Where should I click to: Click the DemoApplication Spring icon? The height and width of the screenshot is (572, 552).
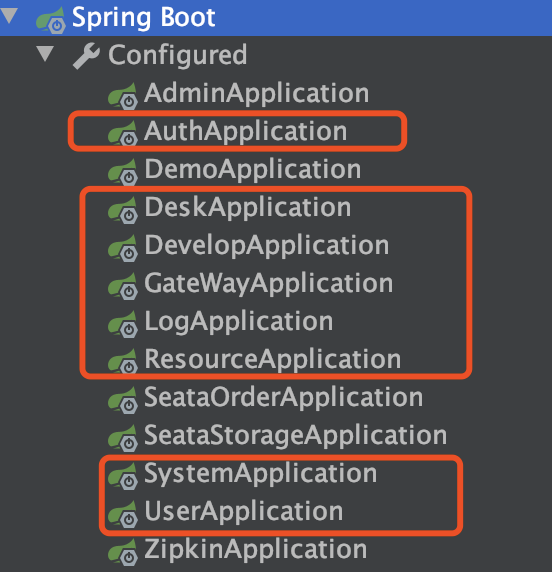(123, 172)
